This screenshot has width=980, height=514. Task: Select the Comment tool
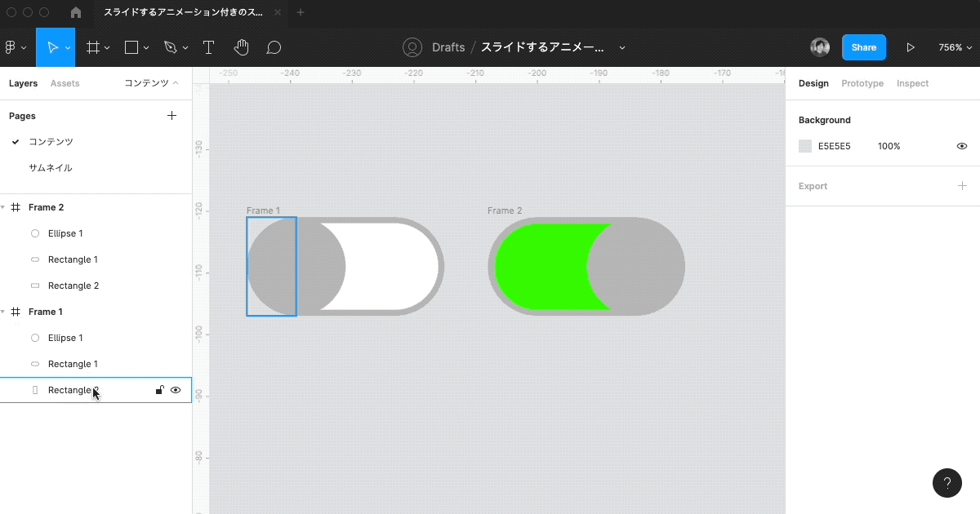[x=274, y=47]
